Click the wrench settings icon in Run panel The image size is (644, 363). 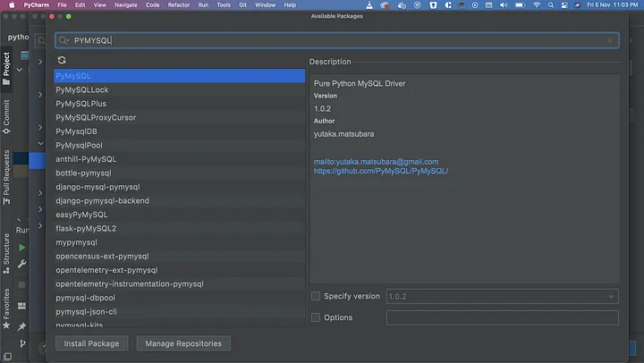(x=21, y=264)
